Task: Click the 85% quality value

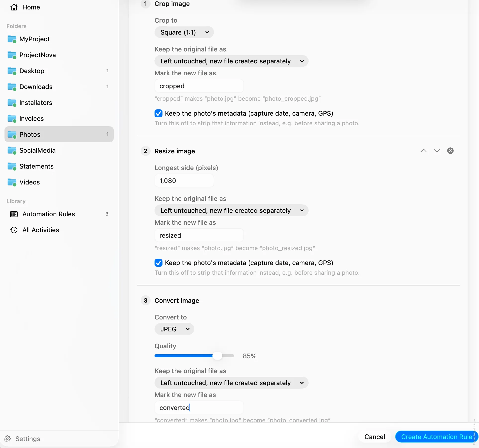Action: pyautogui.click(x=249, y=356)
